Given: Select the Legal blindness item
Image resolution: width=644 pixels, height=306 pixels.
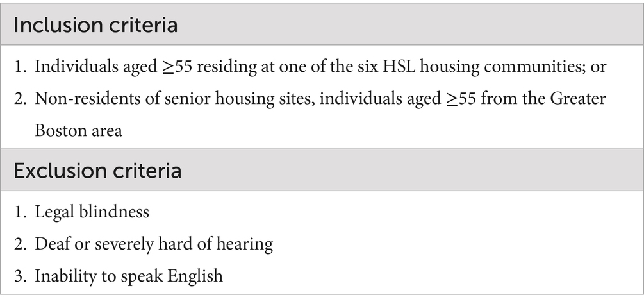Looking at the screenshot, I should [x=82, y=212].
